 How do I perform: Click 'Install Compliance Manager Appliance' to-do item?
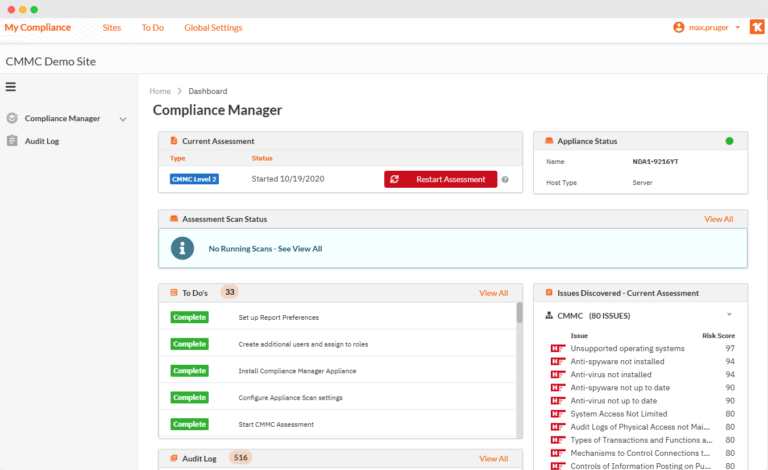pyautogui.click(x=297, y=371)
